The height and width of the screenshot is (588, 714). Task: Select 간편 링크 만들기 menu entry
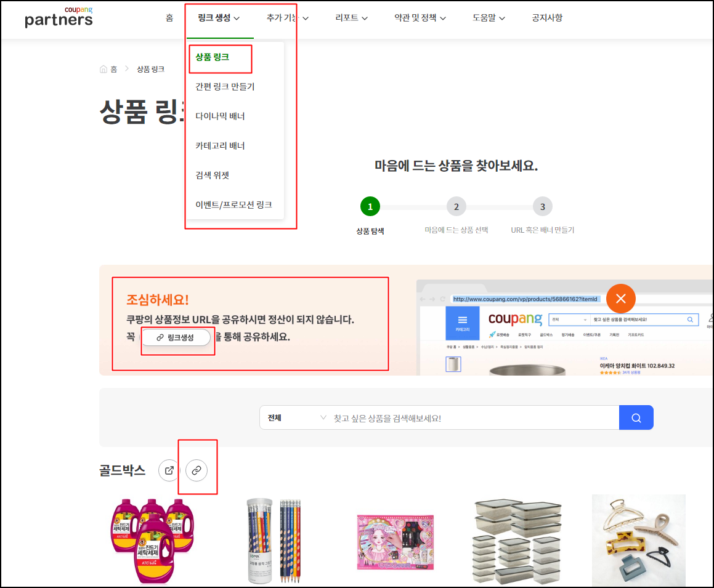pyautogui.click(x=225, y=86)
